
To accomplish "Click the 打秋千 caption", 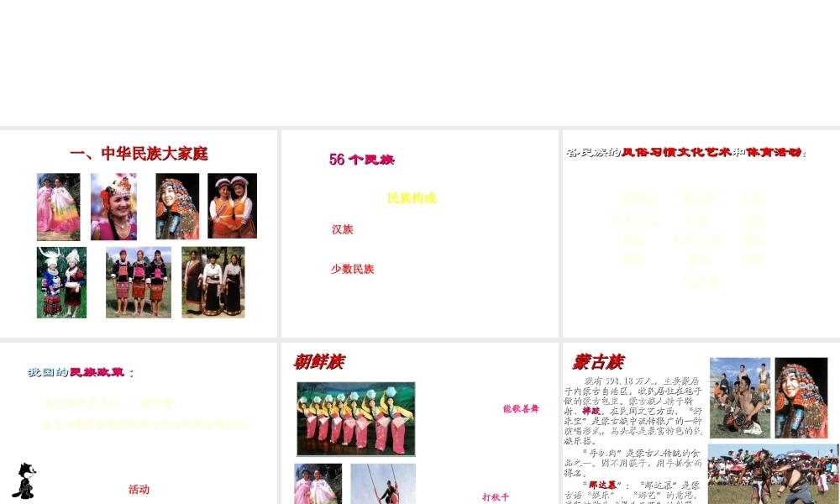I will pyautogui.click(x=496, y=497).
